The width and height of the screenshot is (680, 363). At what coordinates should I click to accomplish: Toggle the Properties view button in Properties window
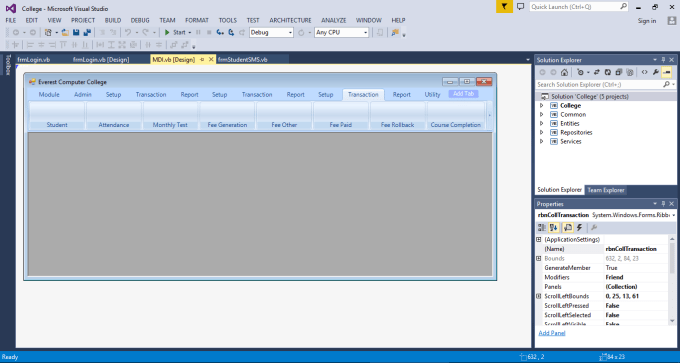tap(567, 227)
